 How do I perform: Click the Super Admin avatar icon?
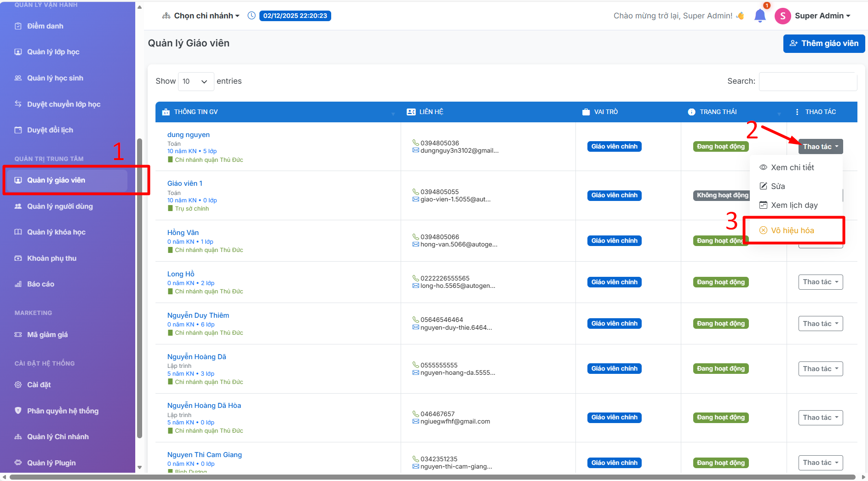click(782, 16)
